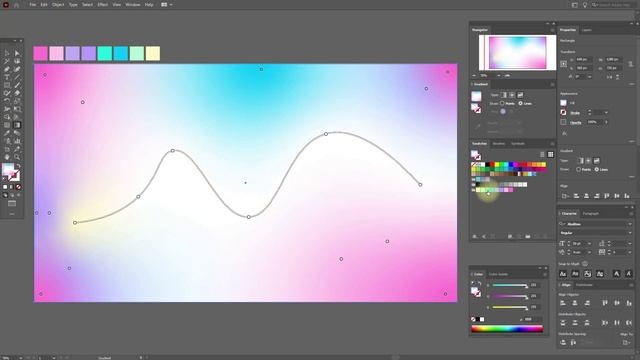
Task: Open the leading dropdown in Character panel
Action: click(629, 243)
